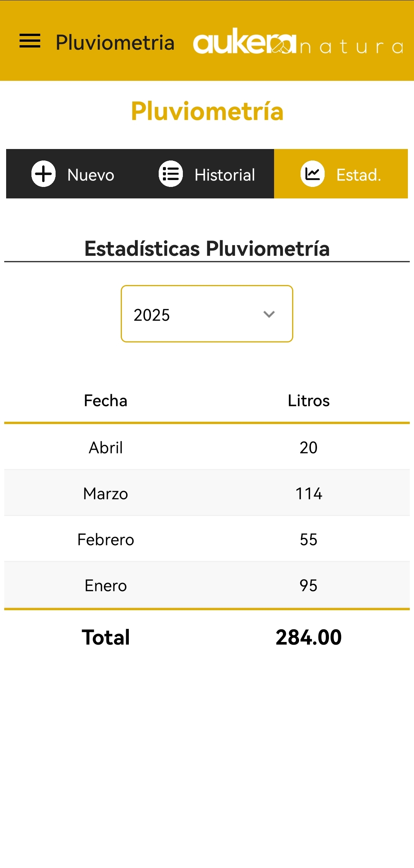414x868 pixels.
Task: Open the hamburger navigation menu
Action: [30, 41]
